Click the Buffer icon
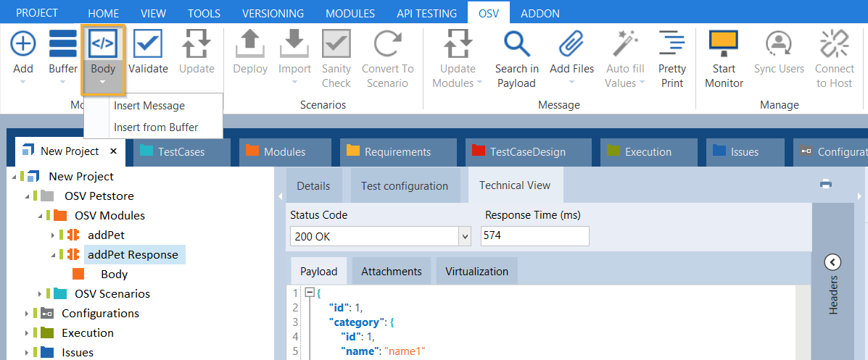This screenshot has height=360, width=868. click(x=63, y=44)
